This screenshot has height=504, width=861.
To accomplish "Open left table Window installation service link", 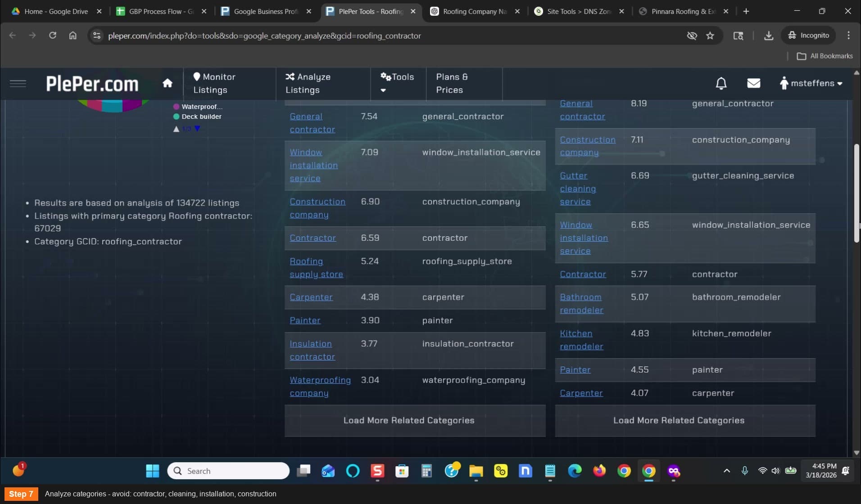I will point(313,165).
